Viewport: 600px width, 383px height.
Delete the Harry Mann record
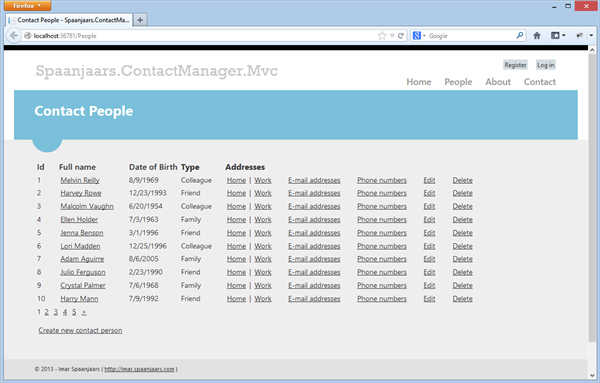point(463,299)
